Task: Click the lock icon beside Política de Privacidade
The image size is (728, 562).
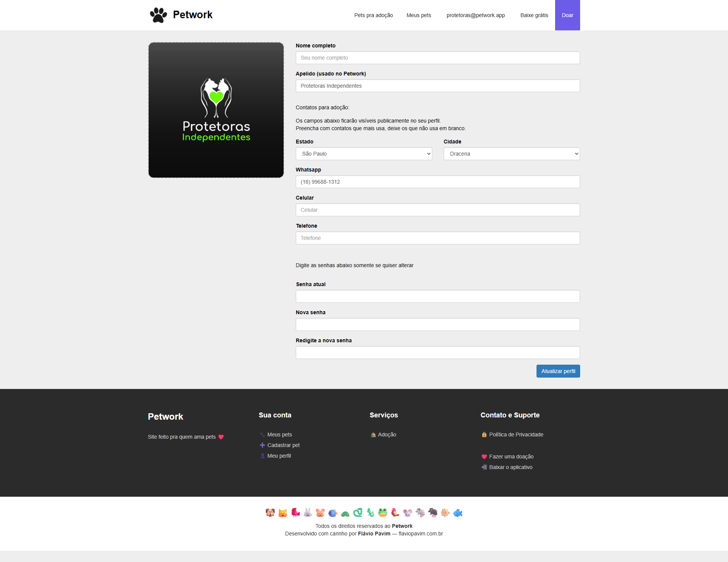Action: tap(484, 435)
